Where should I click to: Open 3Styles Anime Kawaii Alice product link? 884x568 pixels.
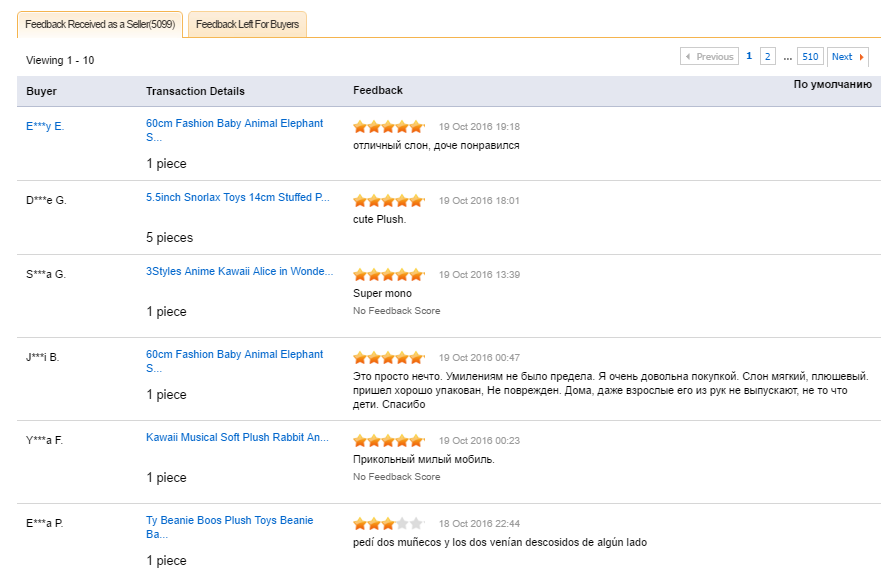coord(239,272)
